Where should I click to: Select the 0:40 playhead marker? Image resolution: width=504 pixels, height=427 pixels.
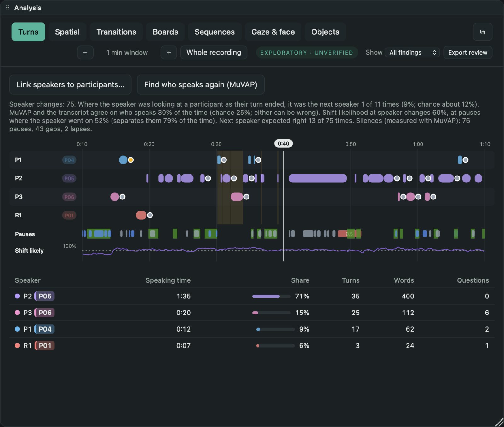click(283, 144)
